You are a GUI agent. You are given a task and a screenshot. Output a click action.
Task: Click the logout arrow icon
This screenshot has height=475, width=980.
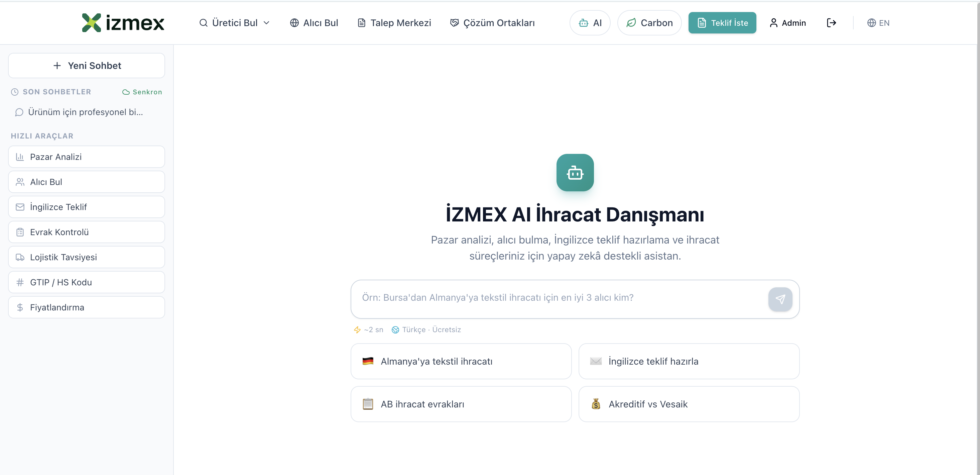coord(831,23)
